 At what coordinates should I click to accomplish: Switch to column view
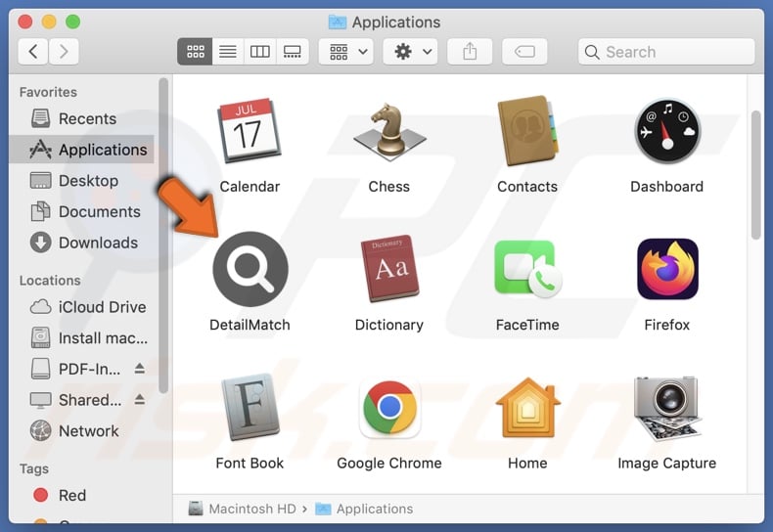pos(260,51)
